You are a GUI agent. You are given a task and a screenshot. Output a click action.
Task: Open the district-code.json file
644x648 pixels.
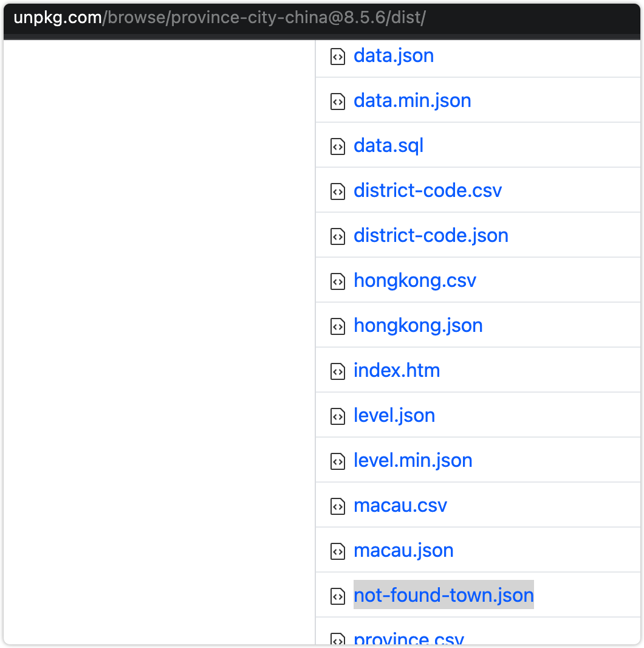pos(431,235)
